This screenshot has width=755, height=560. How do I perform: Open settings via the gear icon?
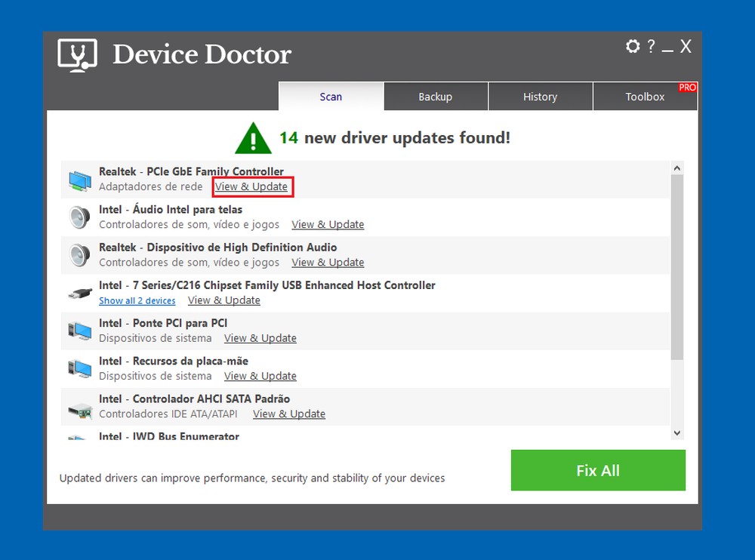(633, 46)
